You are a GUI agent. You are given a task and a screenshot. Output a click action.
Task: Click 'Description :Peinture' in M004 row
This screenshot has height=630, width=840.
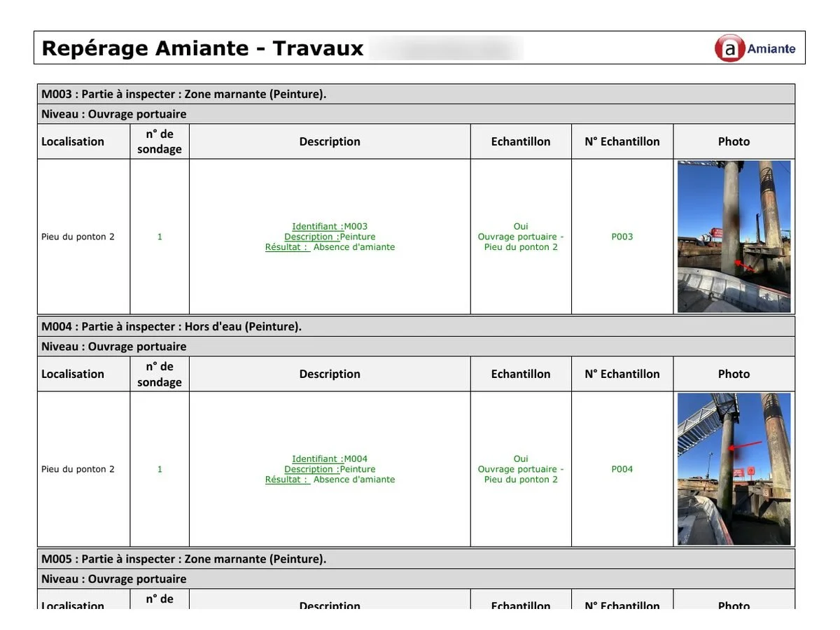[330, 469]
